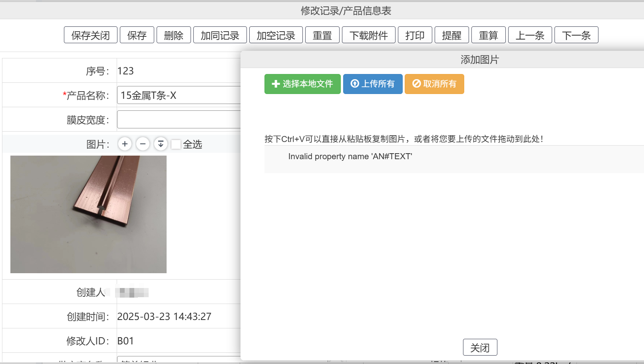Click the minus icon to remove picture
The image size is (644, 364).
(143, 144)
